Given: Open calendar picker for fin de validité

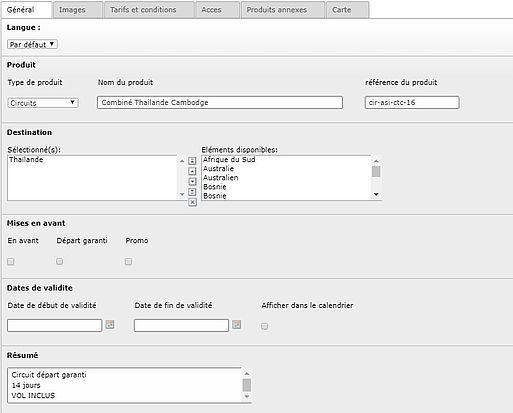Looking at the screenshot, I should pos(237,324).
